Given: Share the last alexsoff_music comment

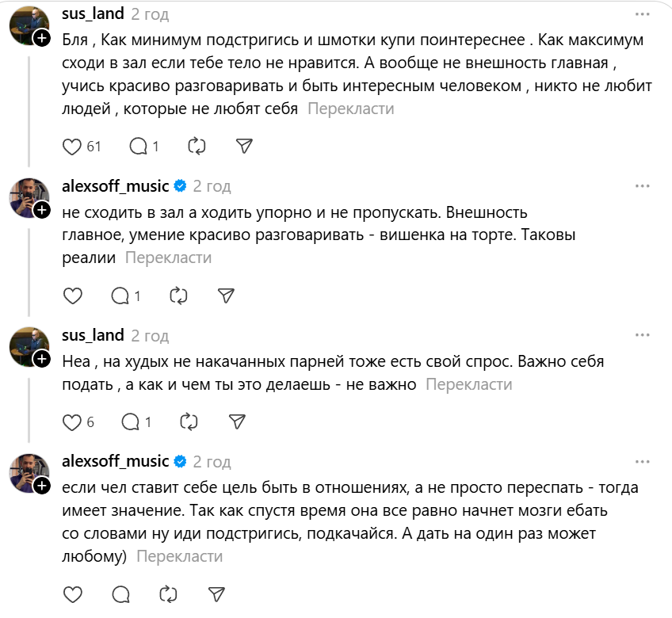Looking at the screenshot, I should [x=216, y=594].
